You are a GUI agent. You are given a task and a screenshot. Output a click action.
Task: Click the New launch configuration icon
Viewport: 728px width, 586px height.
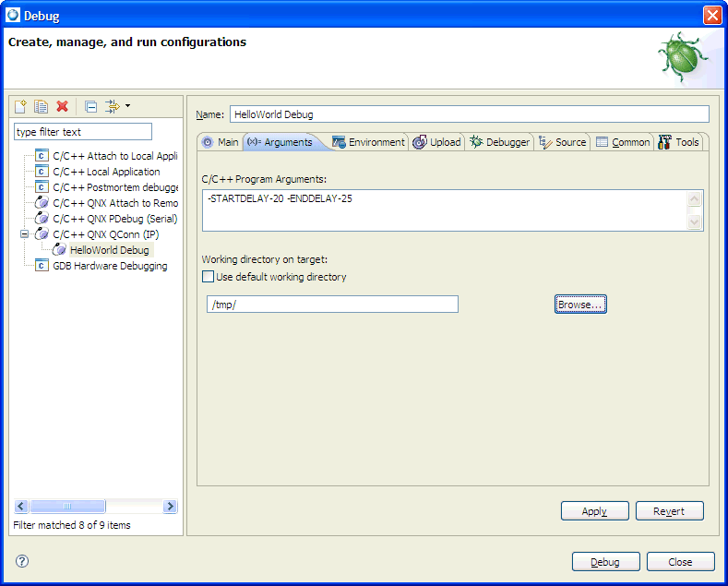click(20, 107)
